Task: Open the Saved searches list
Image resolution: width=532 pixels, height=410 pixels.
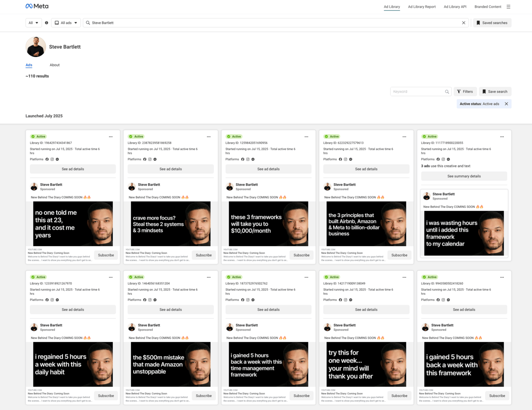Action: pos(492,23)
